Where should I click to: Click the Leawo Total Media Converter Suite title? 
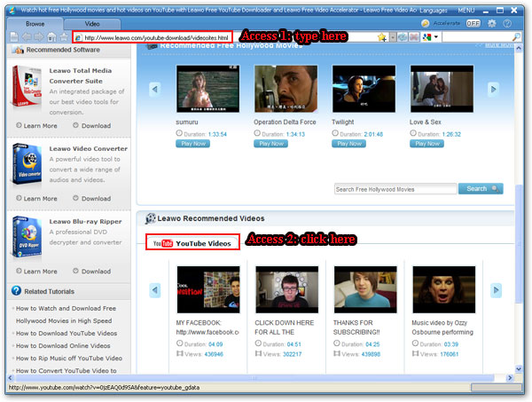pos(81,75)
